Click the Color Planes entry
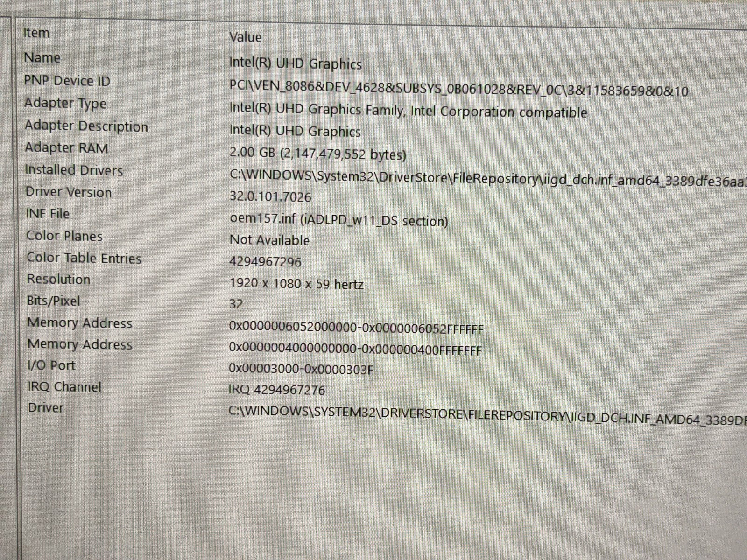 [x=64, y=236]
